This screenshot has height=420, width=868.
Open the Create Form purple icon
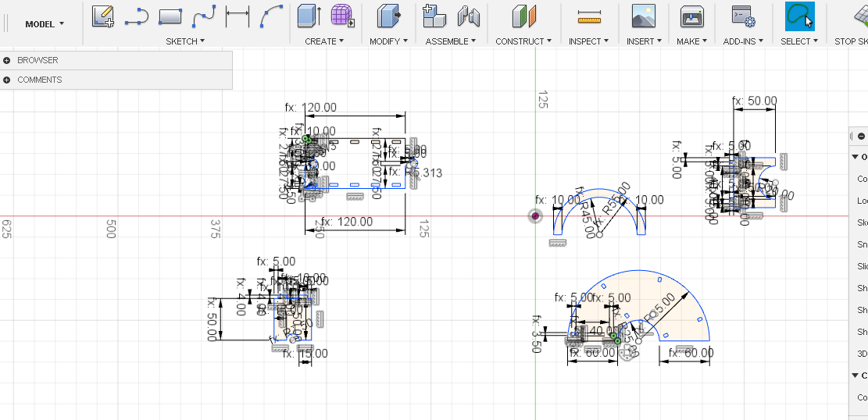(343, 16)
